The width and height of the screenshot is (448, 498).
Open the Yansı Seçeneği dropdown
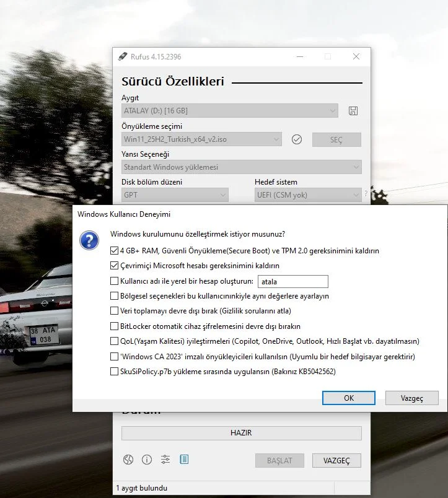(242, 167)
